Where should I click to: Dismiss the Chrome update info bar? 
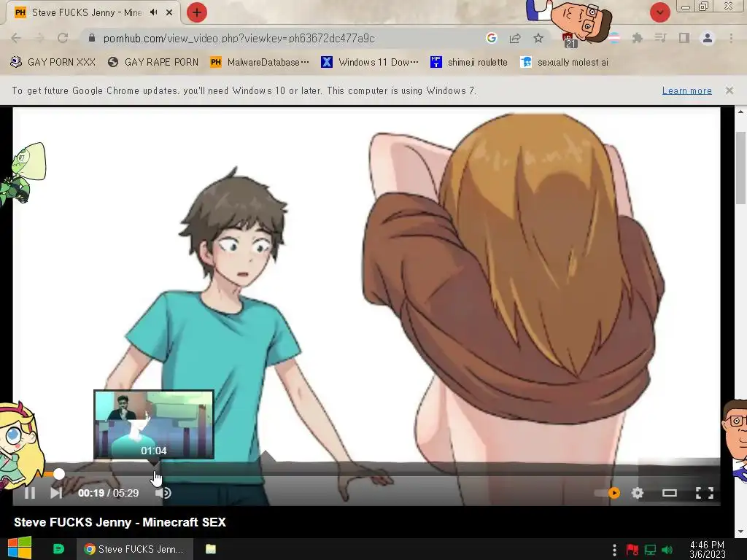[x=729, y=90]
